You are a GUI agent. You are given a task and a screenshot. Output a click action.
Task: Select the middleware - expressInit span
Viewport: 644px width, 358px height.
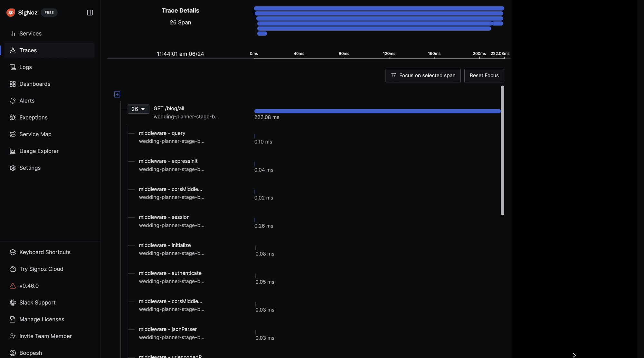(x=172, y=165)
